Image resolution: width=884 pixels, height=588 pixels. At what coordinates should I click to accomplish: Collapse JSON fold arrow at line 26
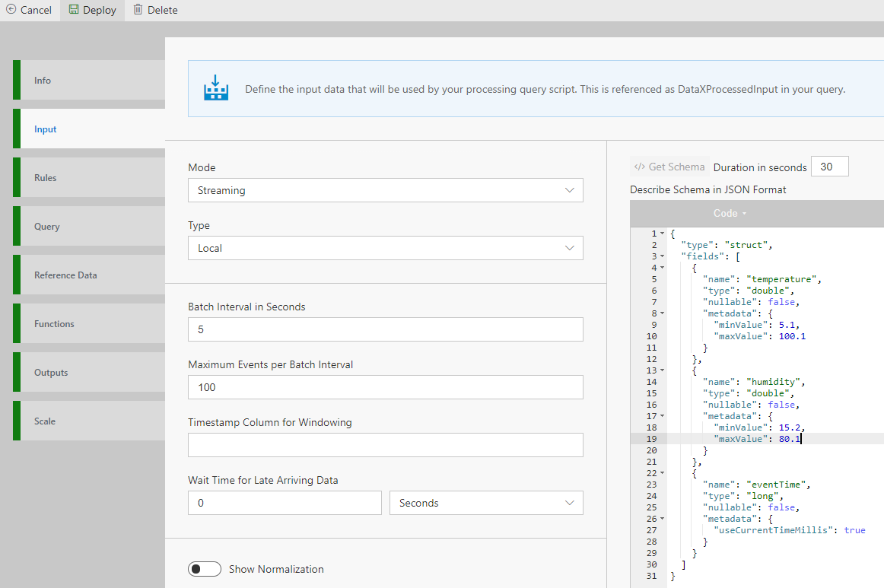click(x=663, y=519)
